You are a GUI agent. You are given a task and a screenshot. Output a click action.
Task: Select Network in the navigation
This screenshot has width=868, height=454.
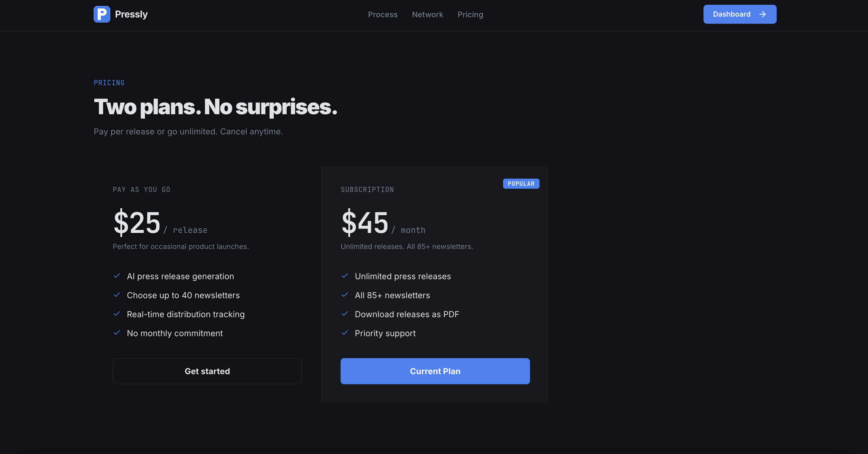click(427, 14)
